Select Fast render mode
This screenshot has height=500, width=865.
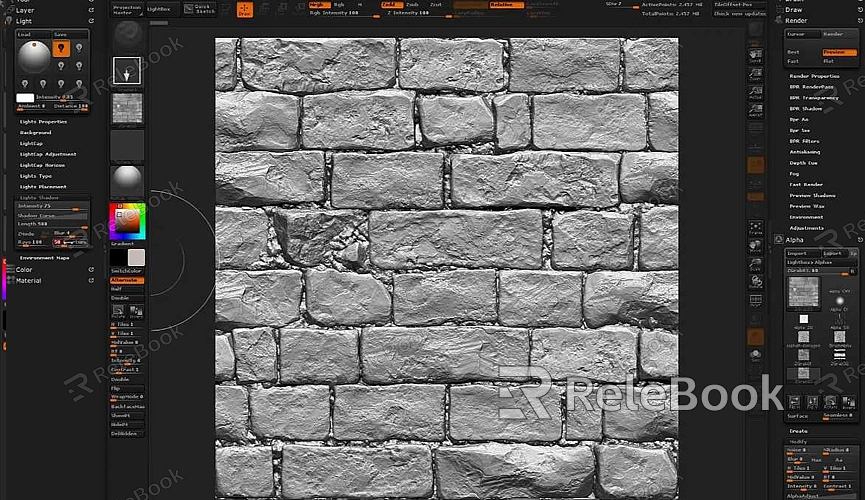(x=793, y=61)
